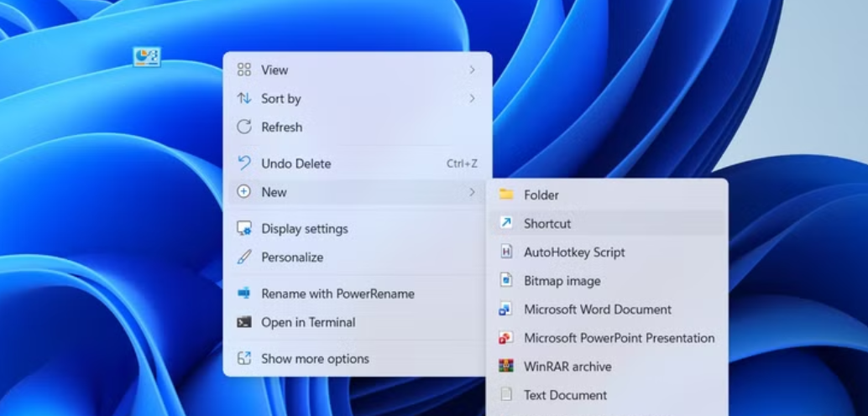The height and width of the screenshot is (416, 868).
Task: Select Undo Delete menu entry
Action: tap(295, 164)
